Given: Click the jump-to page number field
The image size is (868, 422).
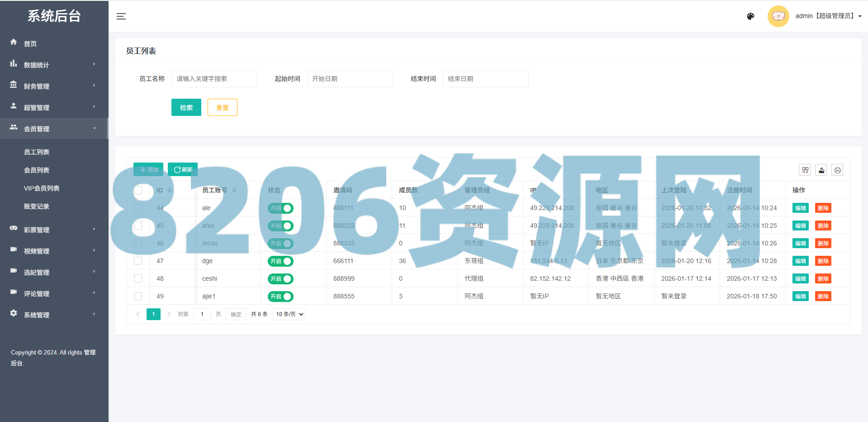Looking at the screenshot, I should click(x=202, y=314).
